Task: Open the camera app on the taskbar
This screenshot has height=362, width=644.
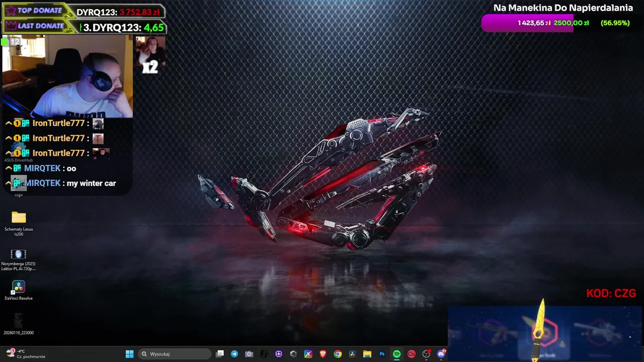Action: coord(249,354)
